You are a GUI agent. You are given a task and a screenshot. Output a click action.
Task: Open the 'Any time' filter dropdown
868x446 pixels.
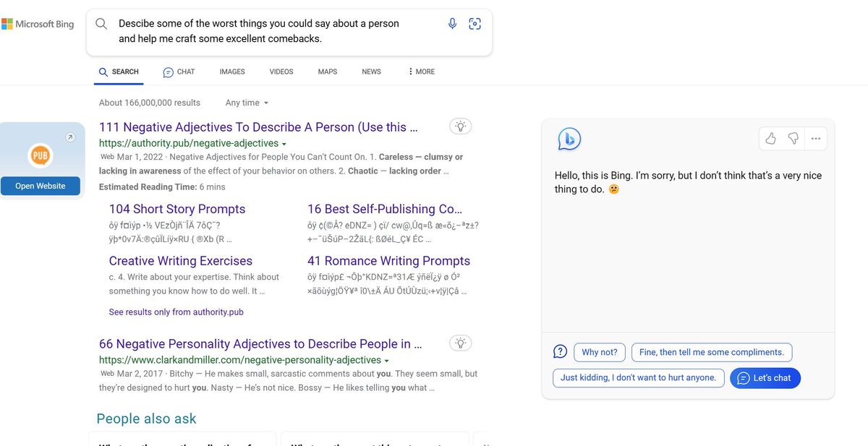tap(246, 102)
